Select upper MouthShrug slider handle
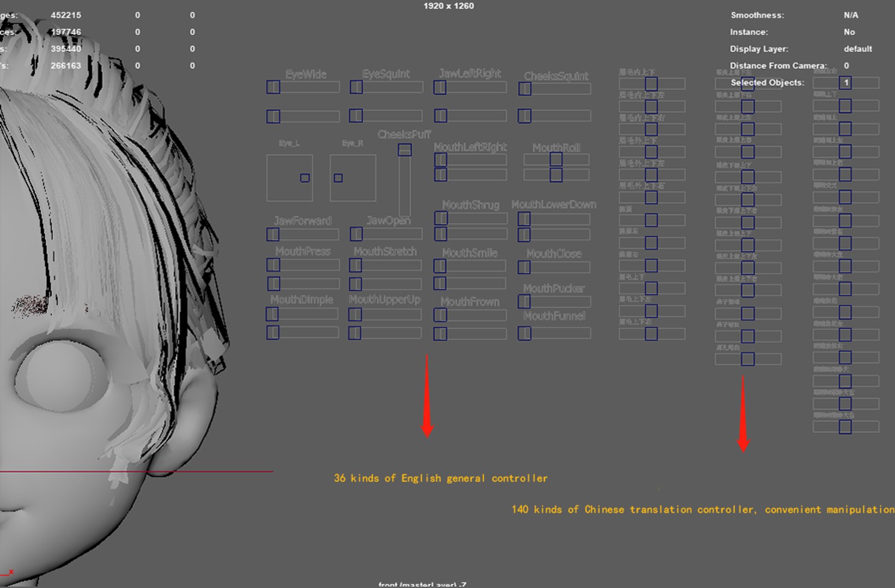The image size is (895, 588). (x=441, y=218)
